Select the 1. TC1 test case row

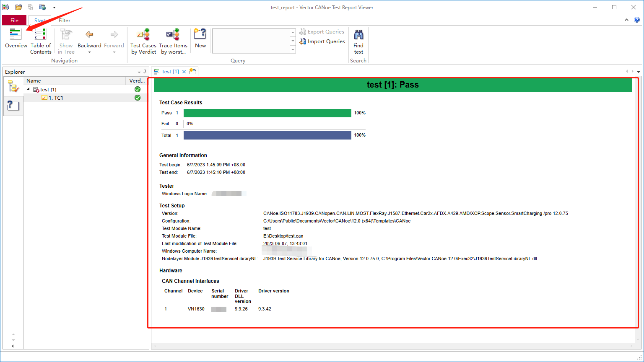tap(86, 98)
